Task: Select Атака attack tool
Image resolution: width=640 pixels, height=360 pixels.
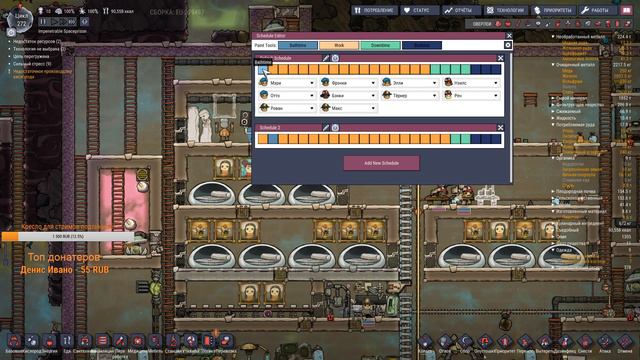Action: pos(605,341)
